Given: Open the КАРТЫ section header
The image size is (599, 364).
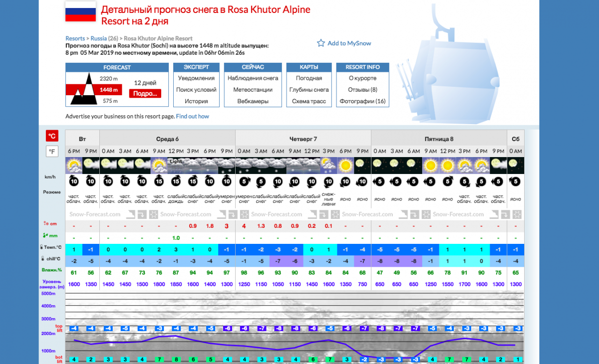Looking at the screenshot, I should pyautogui.click(x=309, y=67).
